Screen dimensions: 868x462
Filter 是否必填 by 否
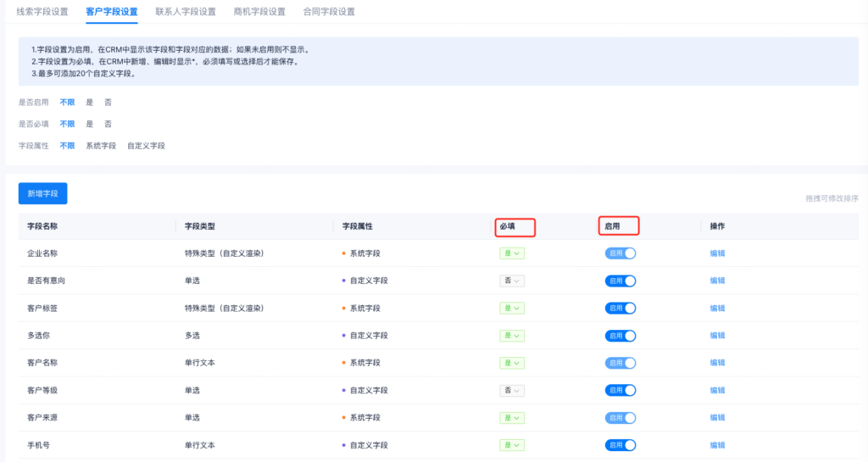tap(108, 124)
